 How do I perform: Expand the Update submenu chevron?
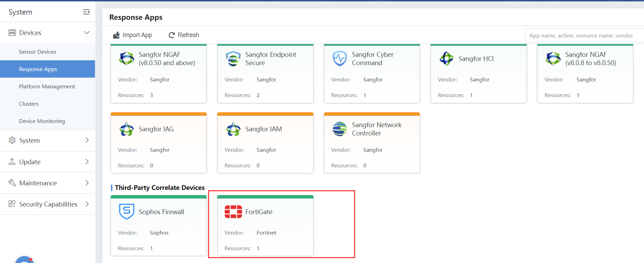click(87, 161)
